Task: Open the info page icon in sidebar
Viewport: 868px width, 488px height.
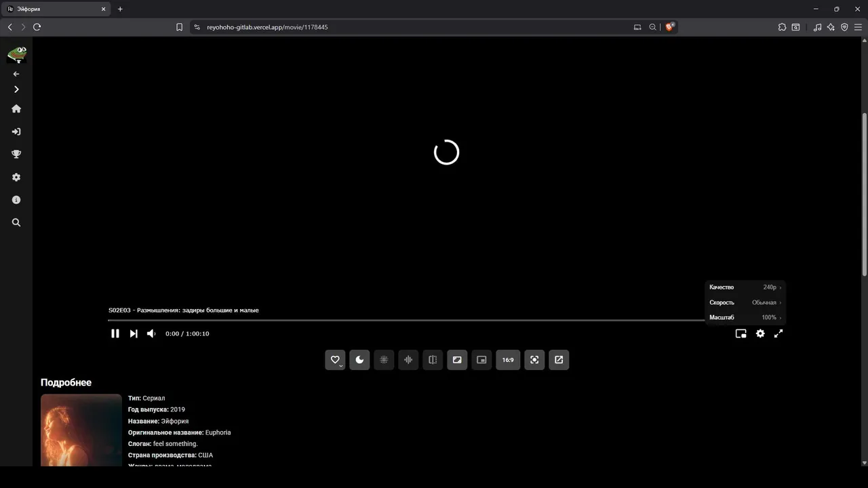Action: (16, 200)
